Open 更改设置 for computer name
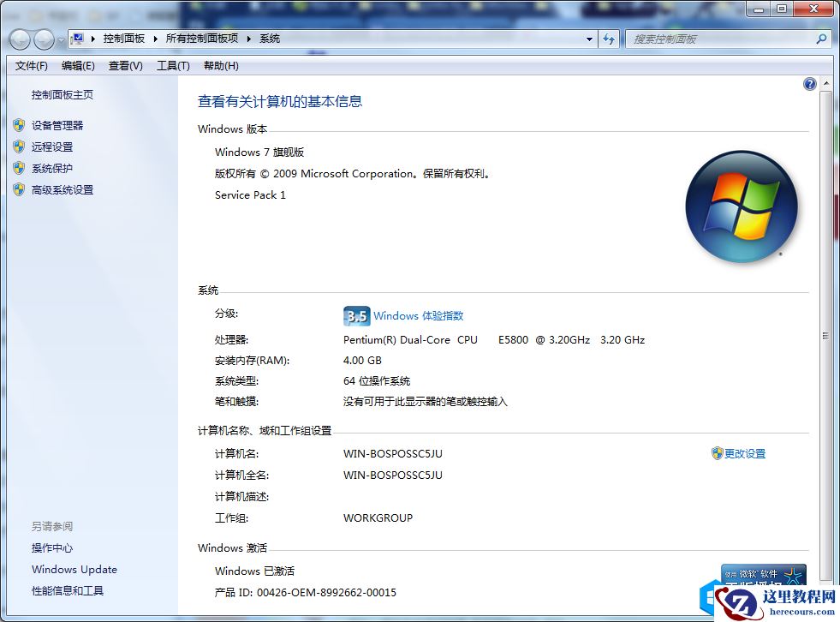This screenshot has width=840, height=622. pyautogui.click(x=745, y=453)
